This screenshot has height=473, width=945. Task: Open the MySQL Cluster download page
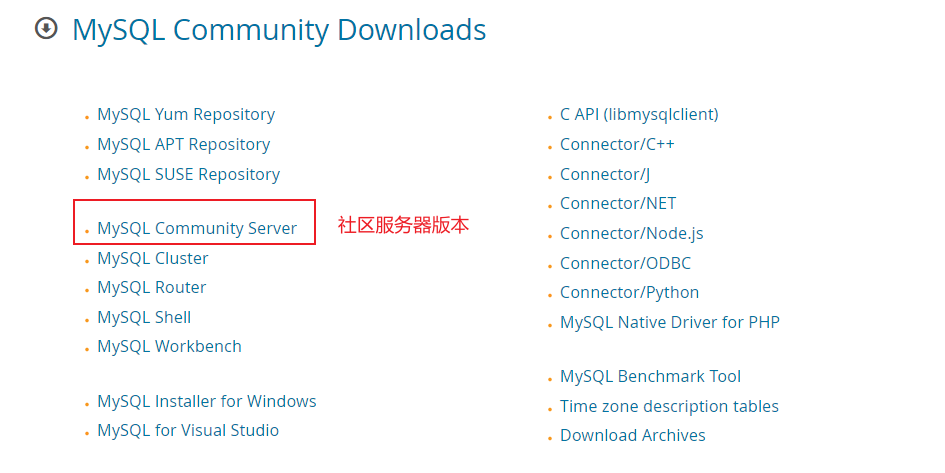pyautogui.click(x=153, y=258)
